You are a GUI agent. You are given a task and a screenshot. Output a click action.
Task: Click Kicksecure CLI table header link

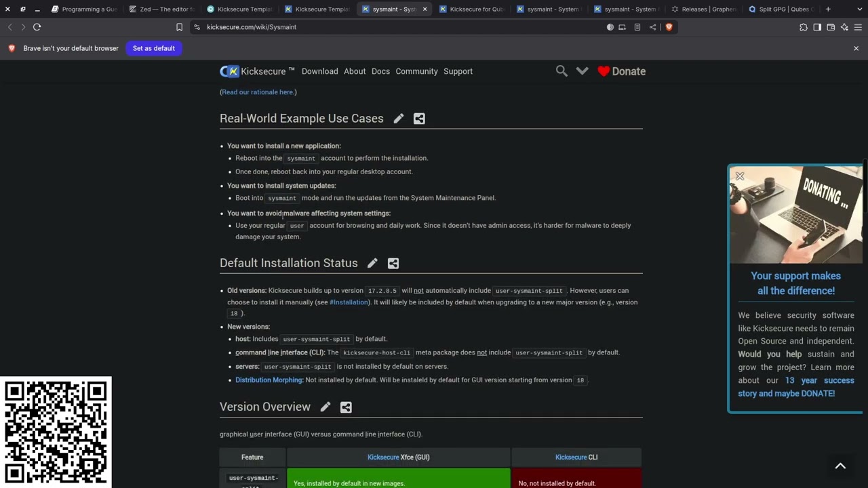tap(576, 457)
